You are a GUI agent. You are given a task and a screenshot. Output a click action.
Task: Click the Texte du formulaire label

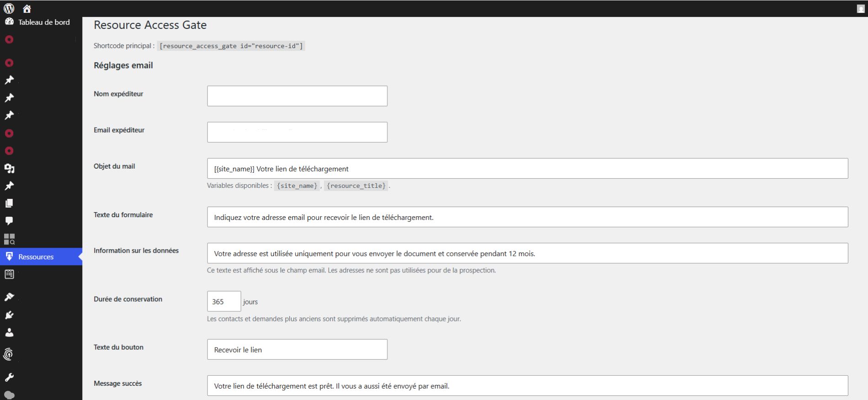[123, 214]
